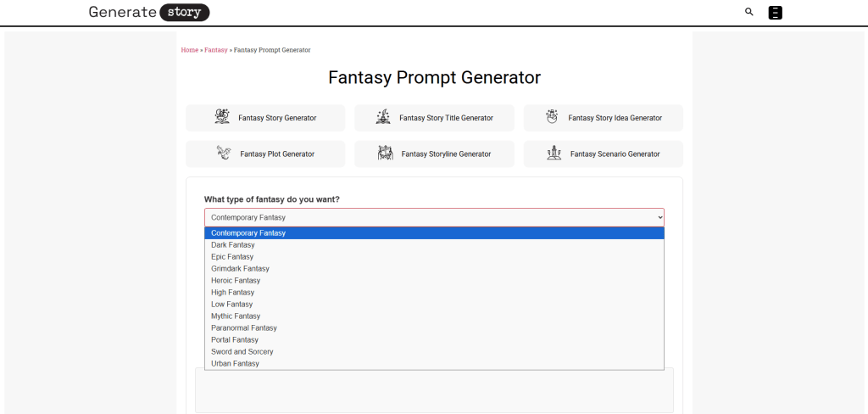Click the Fantasy Plot Generator dragon icon
The height and width of the screenshot is (414, 868).
pos(224,153)
